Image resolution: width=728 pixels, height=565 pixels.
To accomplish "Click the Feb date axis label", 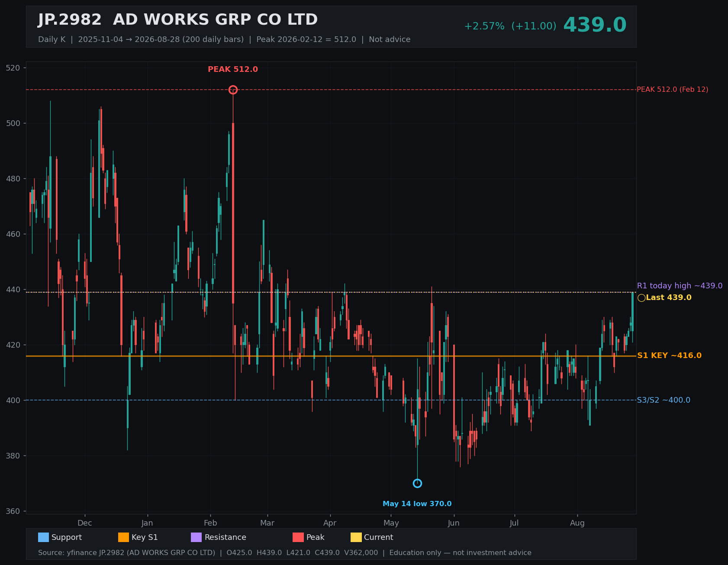I will (210, 523).
